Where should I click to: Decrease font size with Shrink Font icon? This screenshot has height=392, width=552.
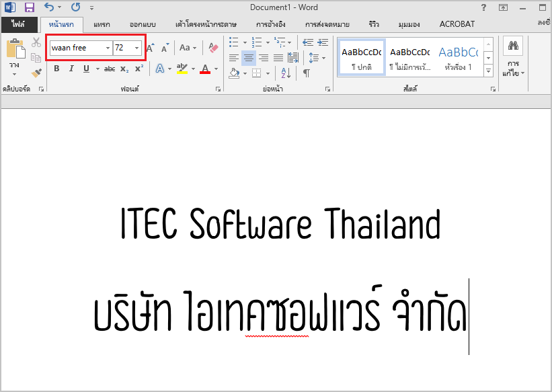(165, 48)
